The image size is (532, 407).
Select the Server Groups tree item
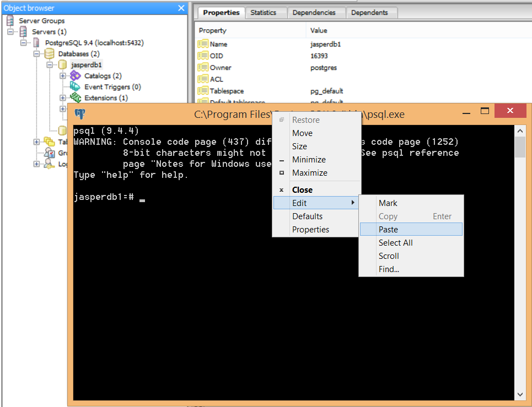pyautogui.click(x=42, y=21)
